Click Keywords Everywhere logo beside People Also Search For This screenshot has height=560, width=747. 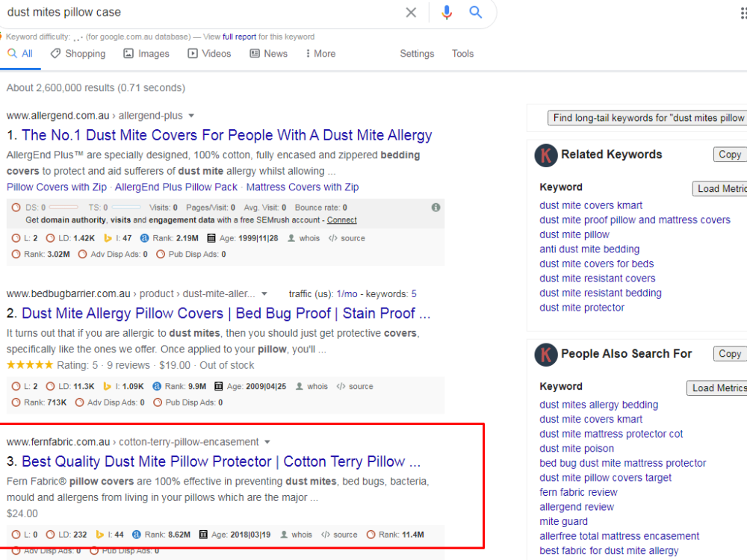(546, 355)
